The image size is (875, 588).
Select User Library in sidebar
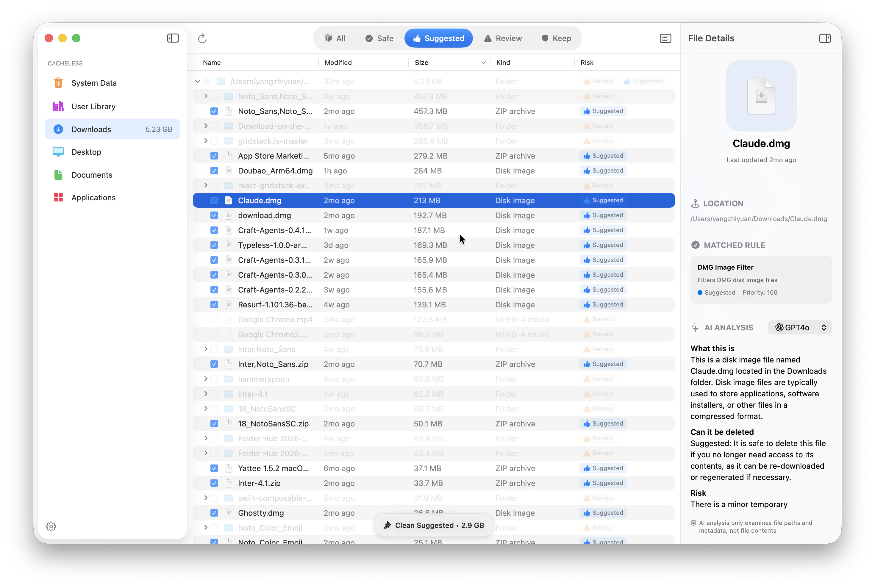[93, 107]
